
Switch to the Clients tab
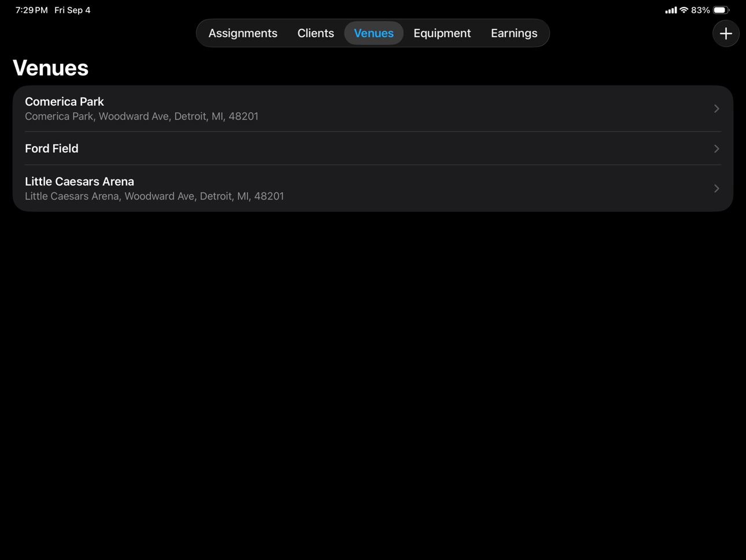point(316,33)
